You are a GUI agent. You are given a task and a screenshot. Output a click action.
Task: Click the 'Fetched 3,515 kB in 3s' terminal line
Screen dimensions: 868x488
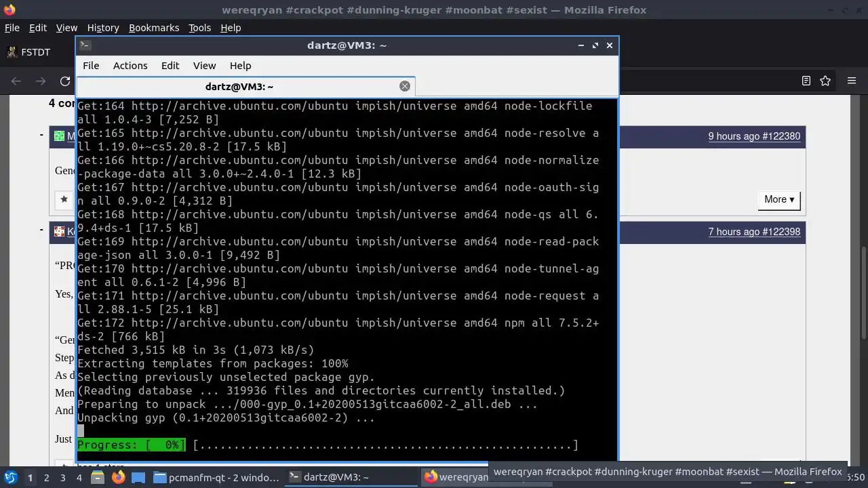[196, 350]
